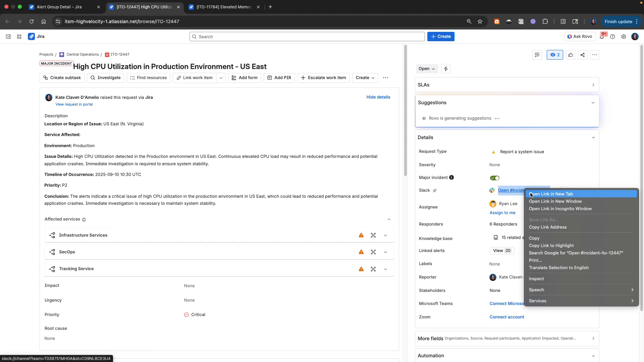This screenshot has width=644, height=362.
Task: Open the Major incident info tooltip icon
Action: [x=451, y=177]
